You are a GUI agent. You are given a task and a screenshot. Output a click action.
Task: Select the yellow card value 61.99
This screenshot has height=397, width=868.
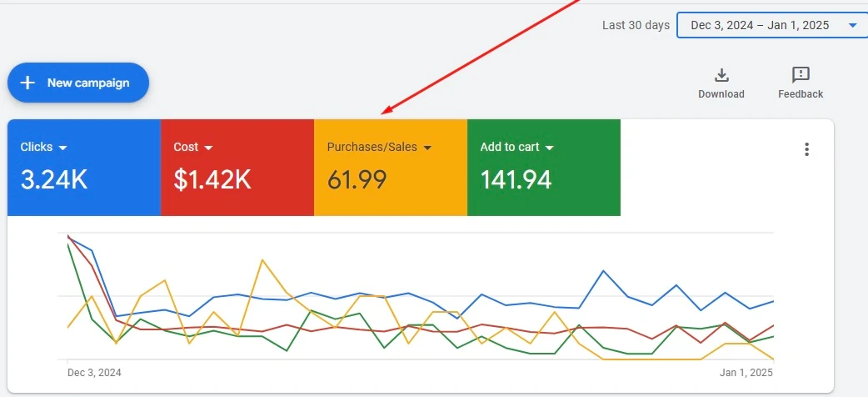[357, 179]
